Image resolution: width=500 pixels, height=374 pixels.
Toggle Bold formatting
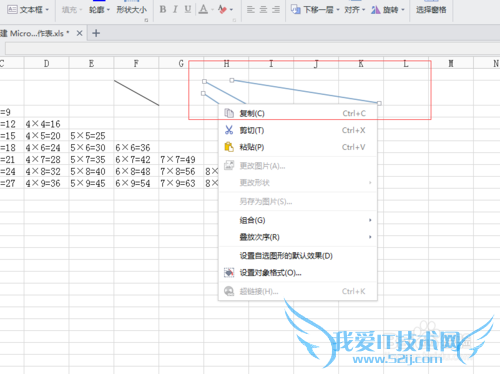[x=163, y=9]
